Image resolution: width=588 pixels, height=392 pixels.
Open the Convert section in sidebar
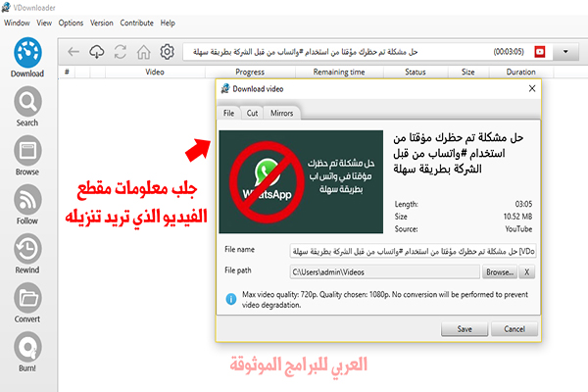click(27, 303)
